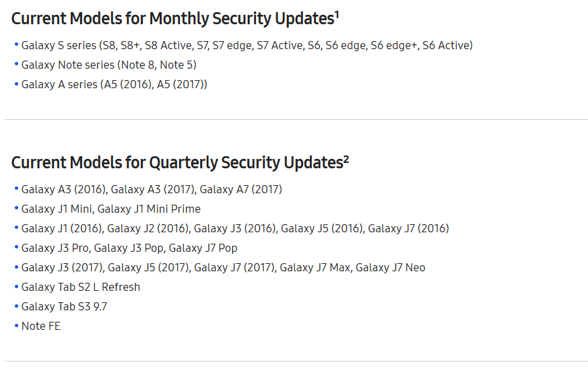Click the Galaxy Tab S3 9.7 item

[x=64, y=306]
